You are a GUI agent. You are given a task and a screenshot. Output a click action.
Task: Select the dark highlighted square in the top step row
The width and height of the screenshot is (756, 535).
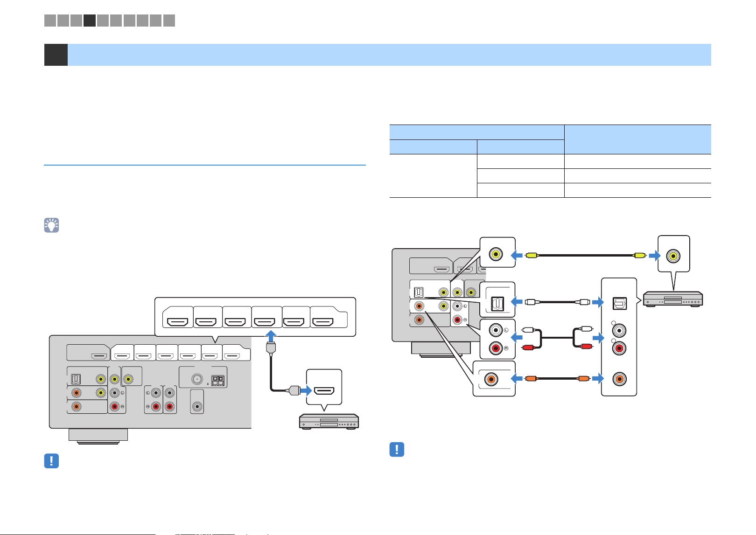tap(90, 20)
